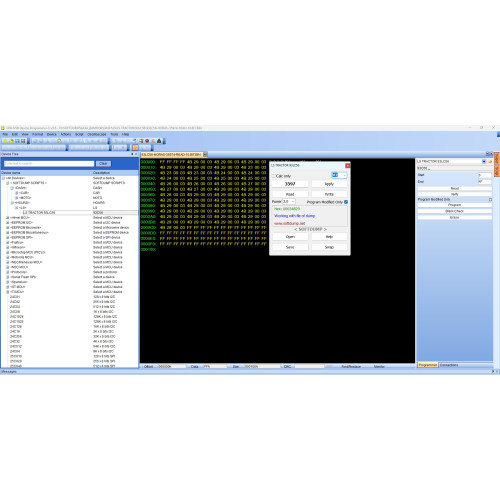Open the Actions menu
500x500 pixels.
point(66,134)
